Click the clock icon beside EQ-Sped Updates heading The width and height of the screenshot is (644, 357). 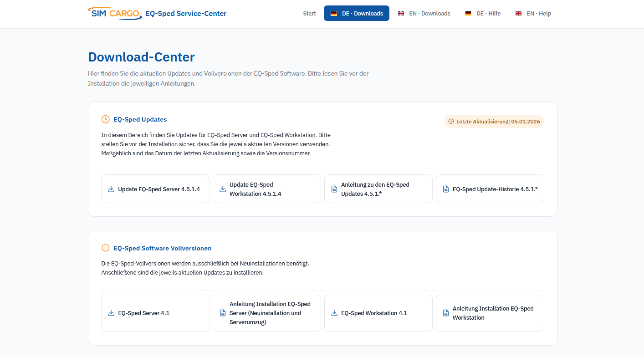click(x=106, y=119)
